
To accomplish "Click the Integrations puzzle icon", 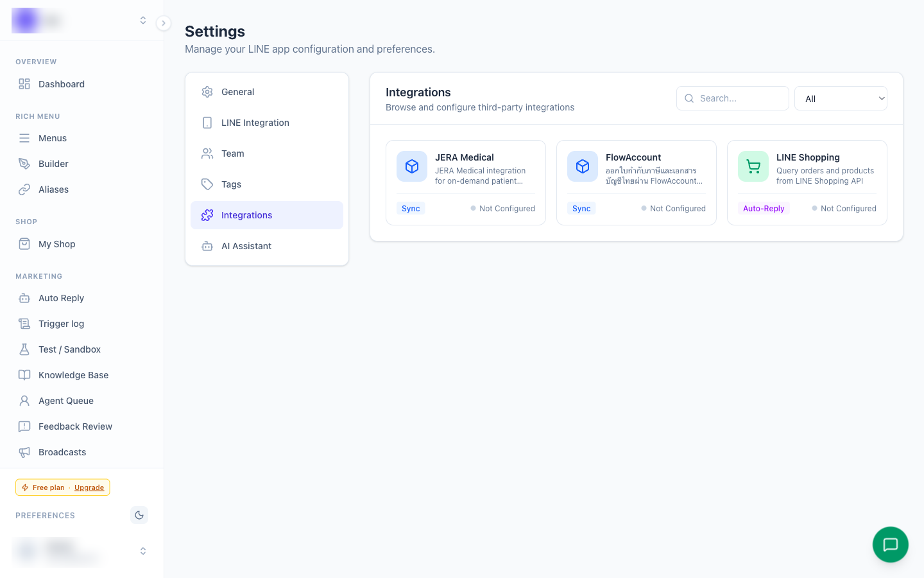I will pyautogui.click(x=207, y=215).
